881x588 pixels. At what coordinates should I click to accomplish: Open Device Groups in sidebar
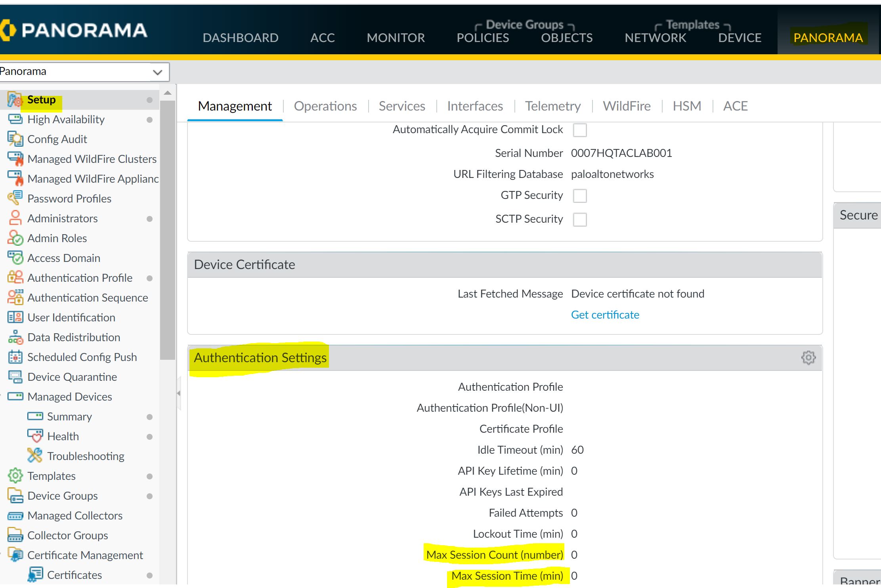point(62,496)
